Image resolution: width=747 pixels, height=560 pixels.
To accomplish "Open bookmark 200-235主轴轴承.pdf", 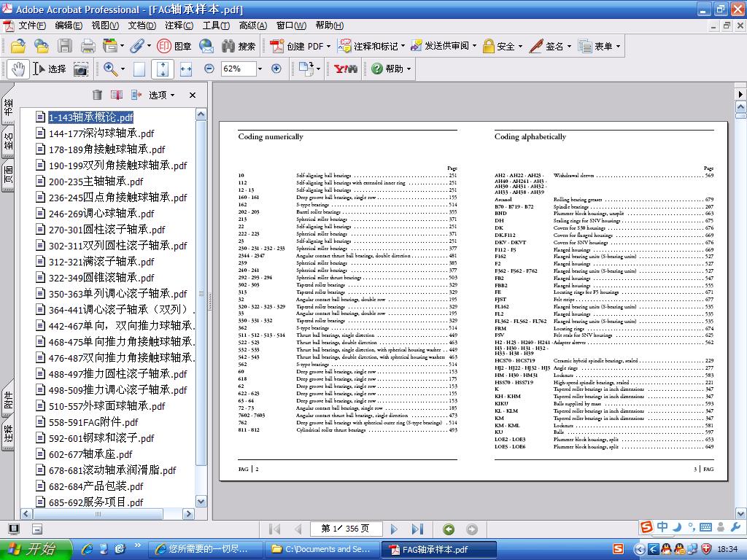I will [x=96, y=182].
